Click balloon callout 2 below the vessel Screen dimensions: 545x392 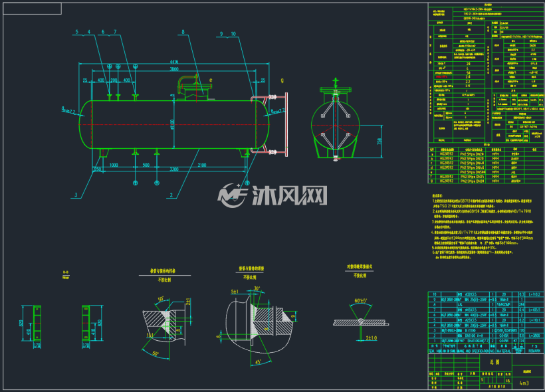coord(171,195)
